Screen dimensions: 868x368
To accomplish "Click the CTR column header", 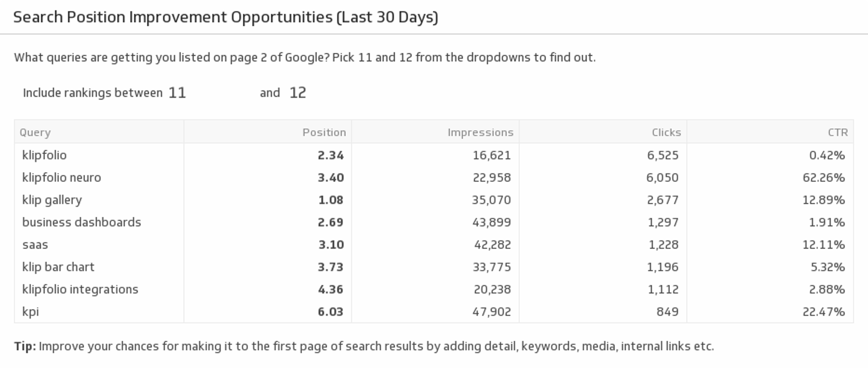I will [837, 132].
